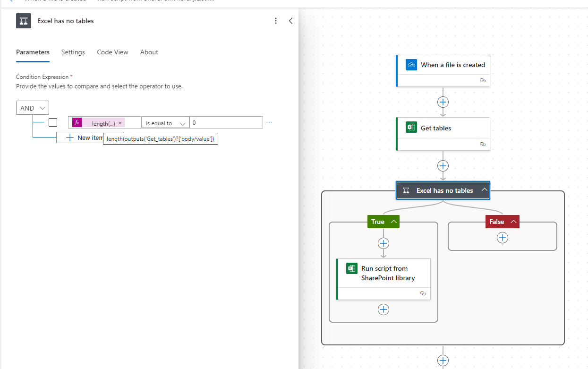This screenshot has height=369, width=588.
Task: Click the value field containing 0
Action: (x=226, y=123)
